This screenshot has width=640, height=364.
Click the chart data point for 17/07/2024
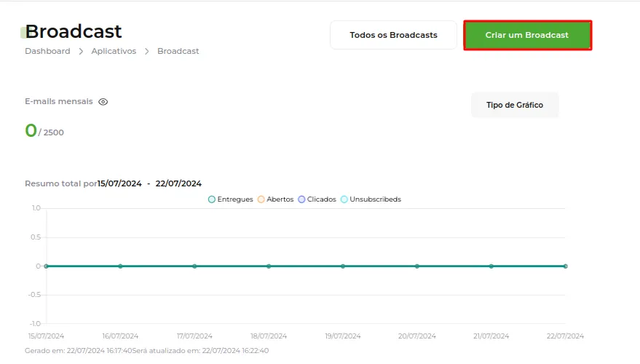(x=194, y=266)
